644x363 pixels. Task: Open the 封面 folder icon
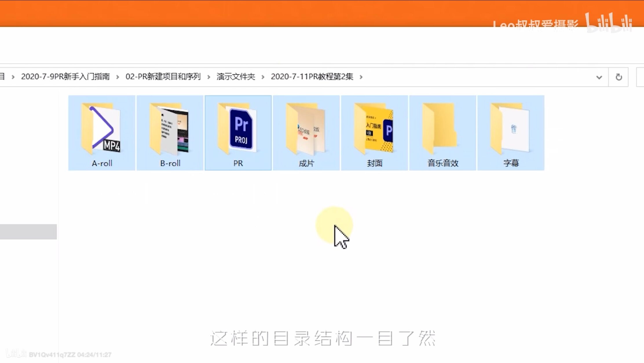click(374, 129)
